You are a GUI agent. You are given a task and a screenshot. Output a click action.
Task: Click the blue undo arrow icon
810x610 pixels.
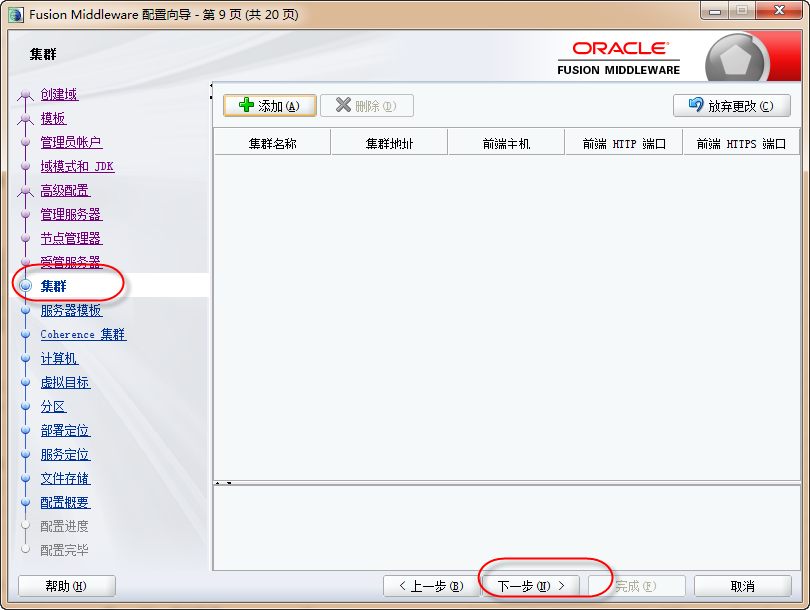tap(696, 105)
